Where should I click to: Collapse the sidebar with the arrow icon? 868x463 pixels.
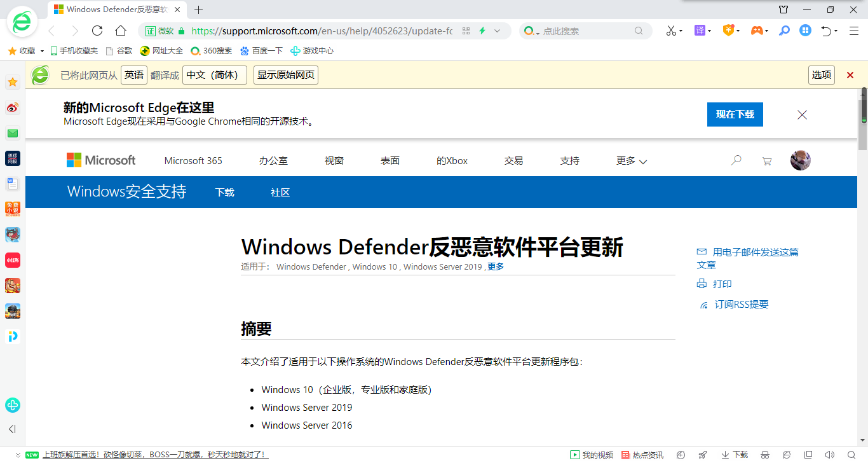12,429
